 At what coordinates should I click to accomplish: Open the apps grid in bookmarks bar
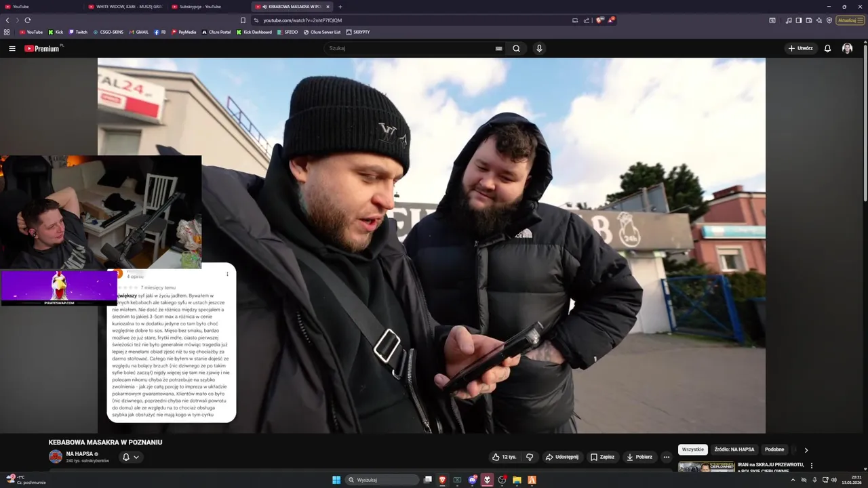tap(7, 32)
